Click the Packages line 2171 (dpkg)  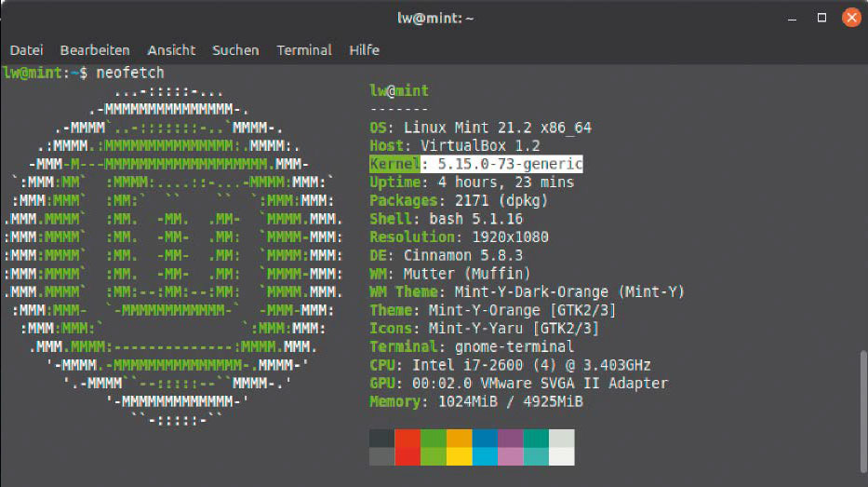(459, 200)
